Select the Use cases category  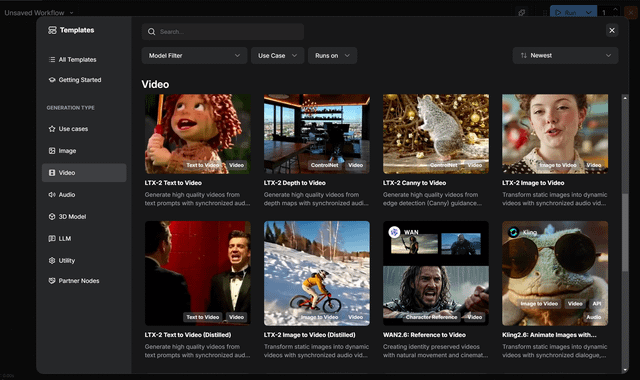(x=84, y=129)
